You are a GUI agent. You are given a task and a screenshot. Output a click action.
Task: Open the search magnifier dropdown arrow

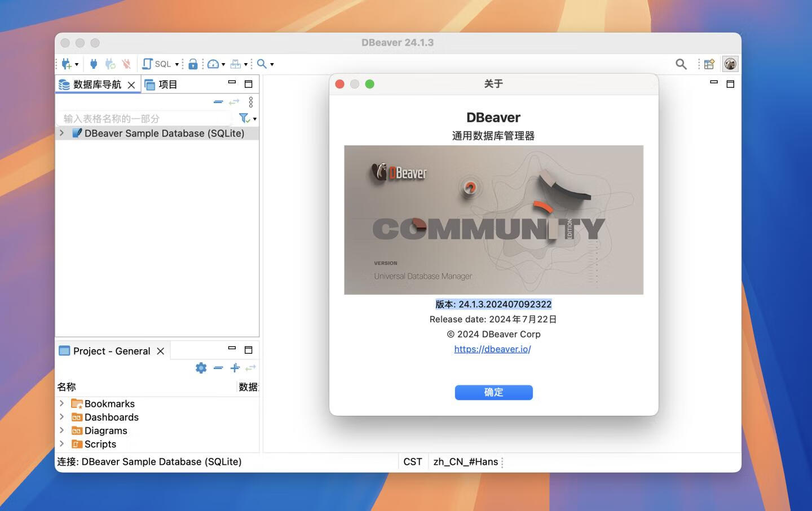tap(272, 65)
